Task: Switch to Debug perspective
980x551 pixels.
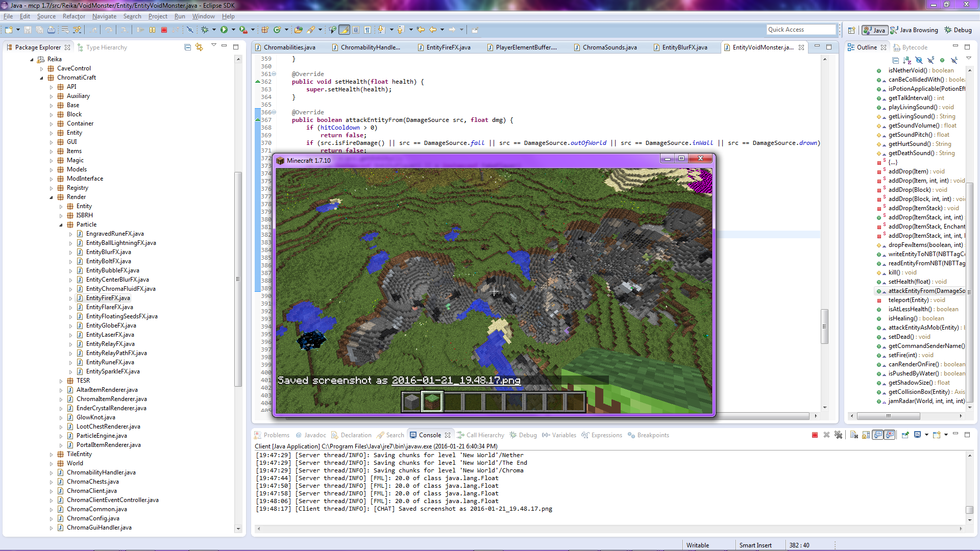Action: click(x=958, y=30)
